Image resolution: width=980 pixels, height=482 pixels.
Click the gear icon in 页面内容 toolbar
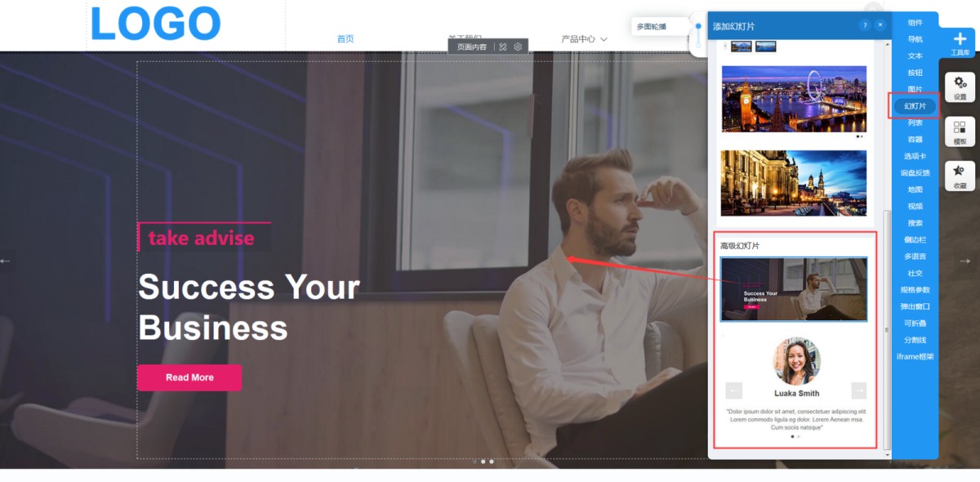pos(518,47)
